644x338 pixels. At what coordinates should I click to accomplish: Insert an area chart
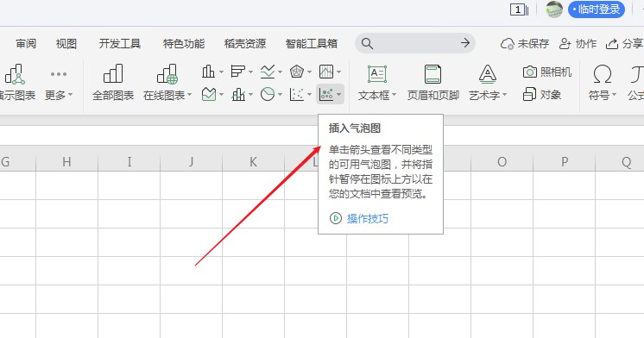click(209, 95)
